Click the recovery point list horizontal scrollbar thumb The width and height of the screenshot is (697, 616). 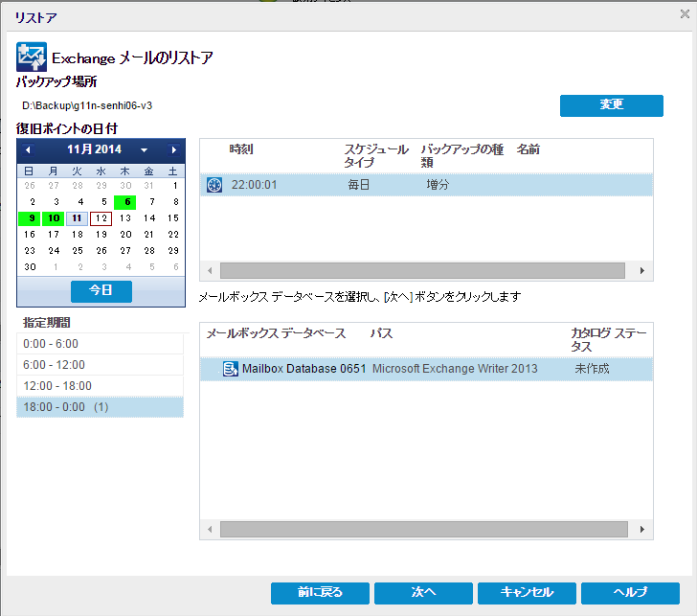pos(422,271)
